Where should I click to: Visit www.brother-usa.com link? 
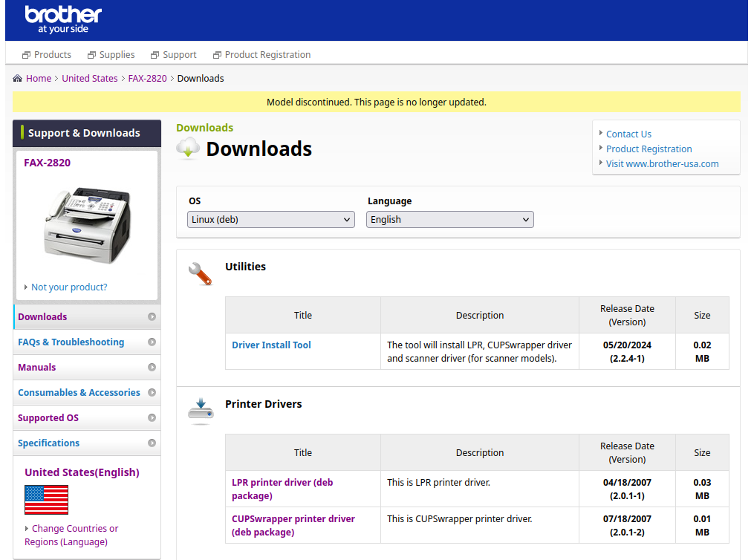coord(662,164)
